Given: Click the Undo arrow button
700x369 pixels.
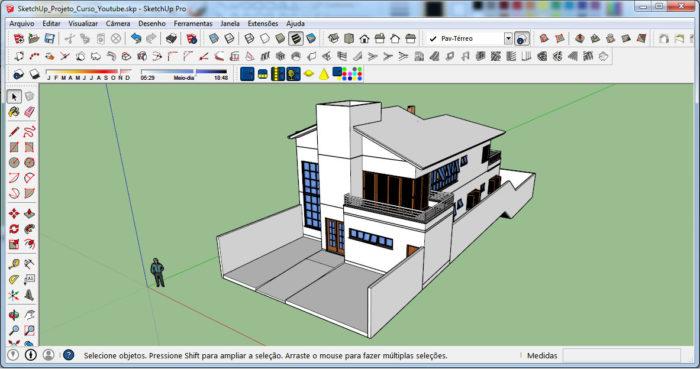Looking at the screenshot, I should pos(136,39).
